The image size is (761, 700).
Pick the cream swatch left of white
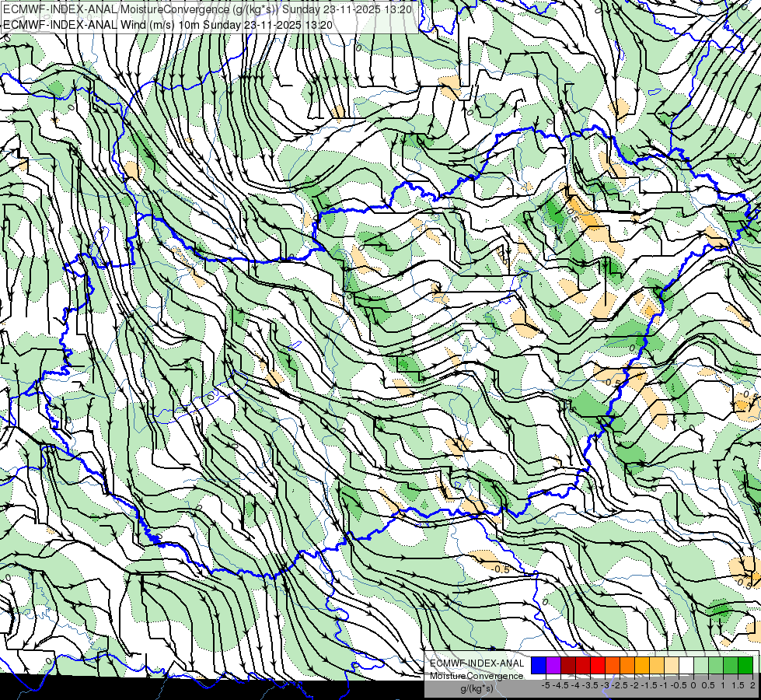pyautogui.click(x=672, y=666)
